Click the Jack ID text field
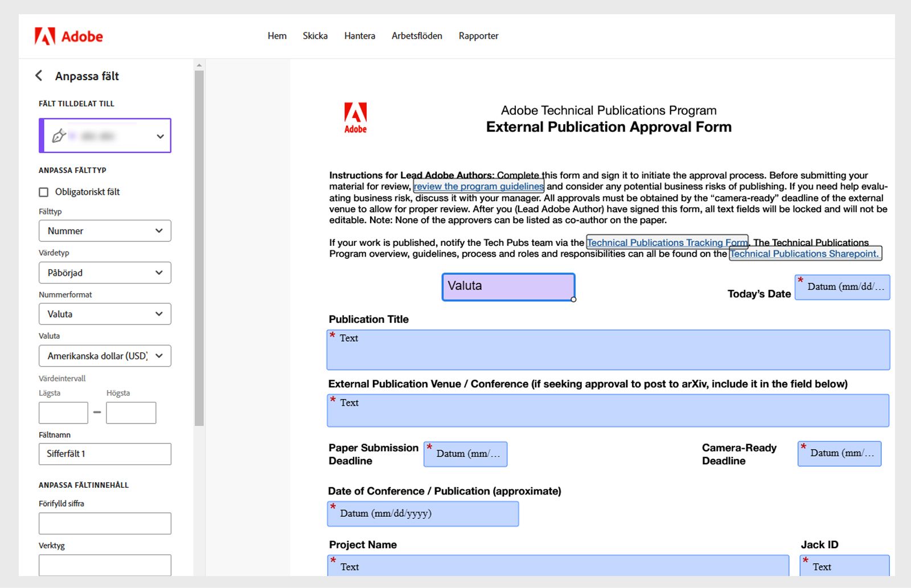The image size is (911, 588). 844,566
